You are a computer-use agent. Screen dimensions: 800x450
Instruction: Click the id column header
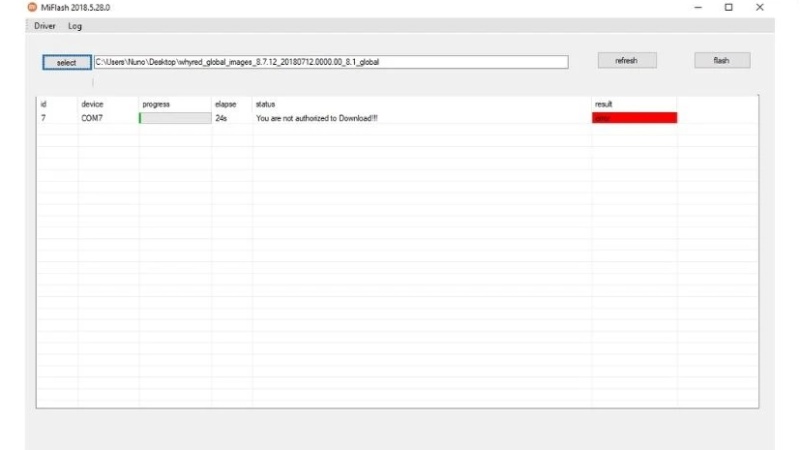pyautogui.click(x=43, y=104)
